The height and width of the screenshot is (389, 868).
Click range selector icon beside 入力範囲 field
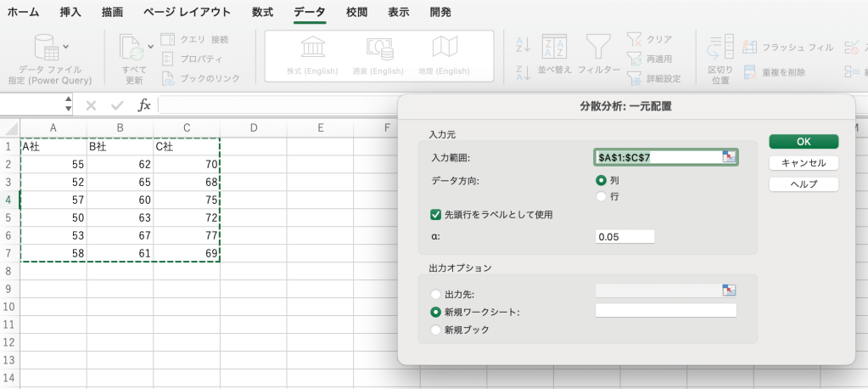728,157
